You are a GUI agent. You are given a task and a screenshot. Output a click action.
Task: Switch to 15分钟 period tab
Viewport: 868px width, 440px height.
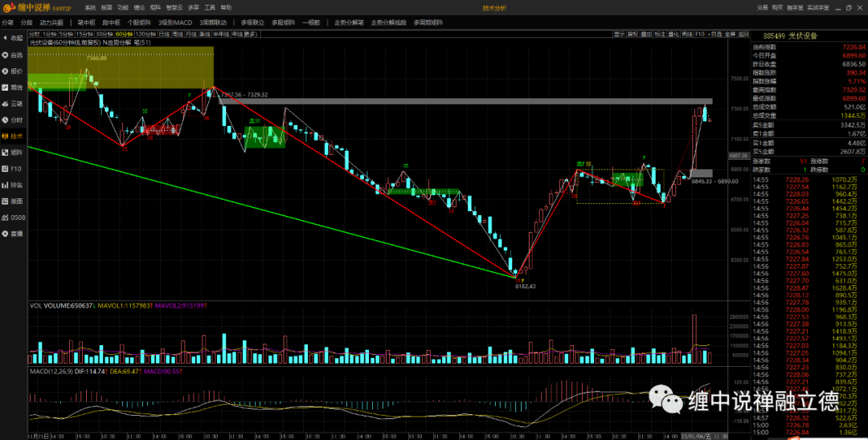[84, 35]
